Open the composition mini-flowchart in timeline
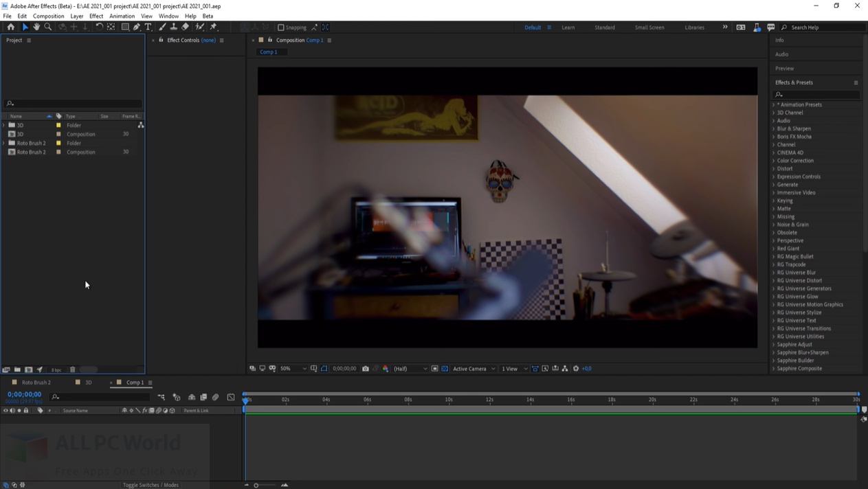Screen dimensions: 868x489 pyautogui.click(x=162, y=397)
